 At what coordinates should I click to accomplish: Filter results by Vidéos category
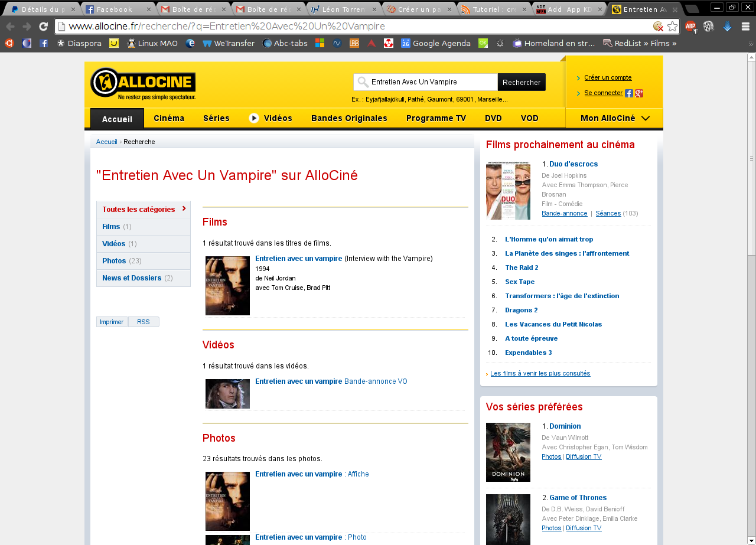[144, 244]
